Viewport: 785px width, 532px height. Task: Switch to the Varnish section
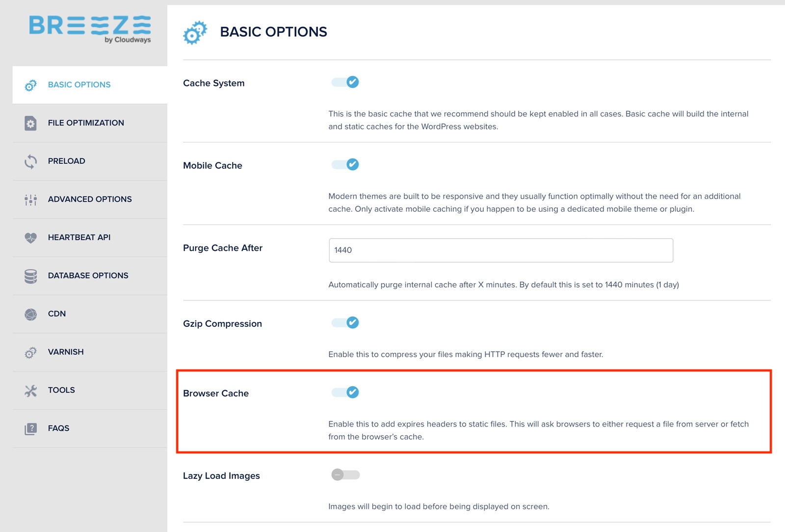(90, 352)
